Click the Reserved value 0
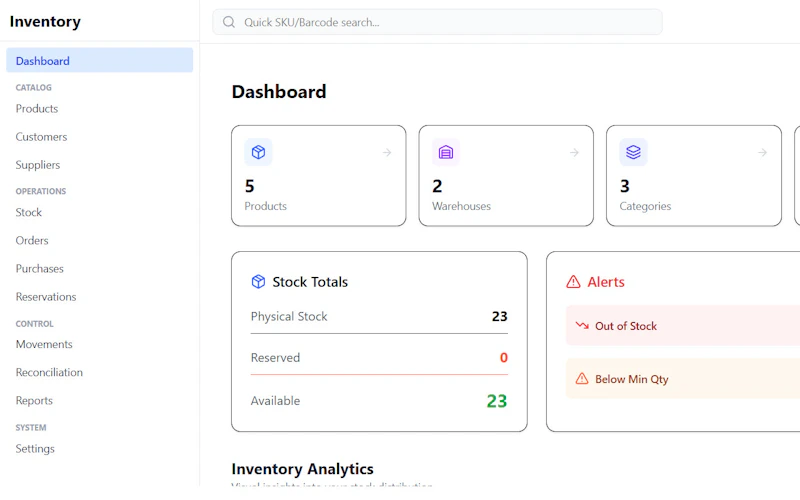The width and height of the screenshot is (800, 500). click(x=504, y=357)
